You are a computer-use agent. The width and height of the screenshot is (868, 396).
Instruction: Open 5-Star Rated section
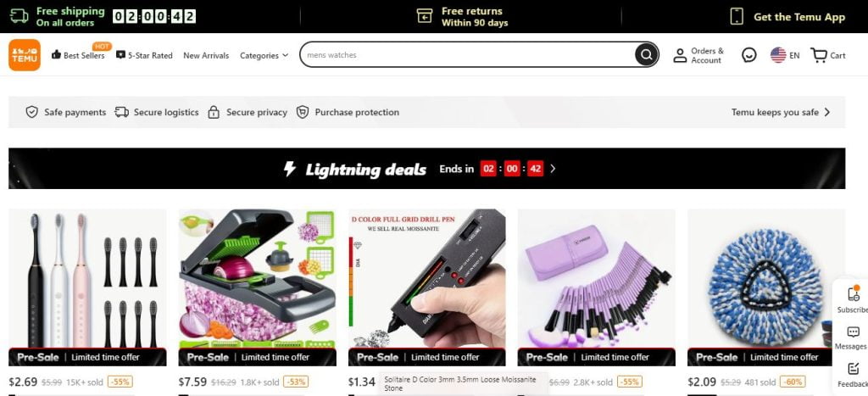pos(144,55)
